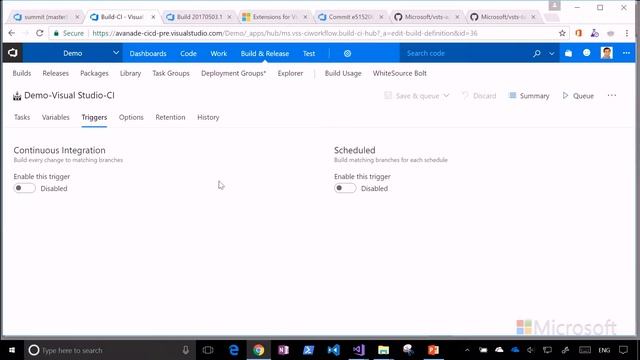The width and height of the screenshot is (640, 360).
Task: Select the Triggers tab
Action: pyautogui.click(x=94, y=118)
